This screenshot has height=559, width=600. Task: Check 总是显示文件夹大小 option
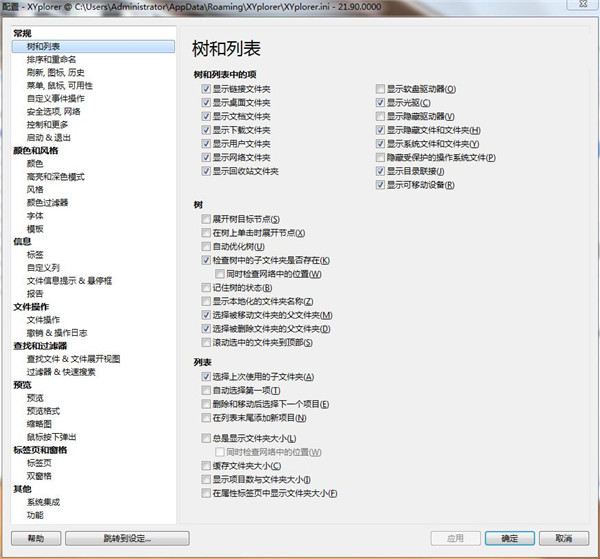(x=205, y=438)
